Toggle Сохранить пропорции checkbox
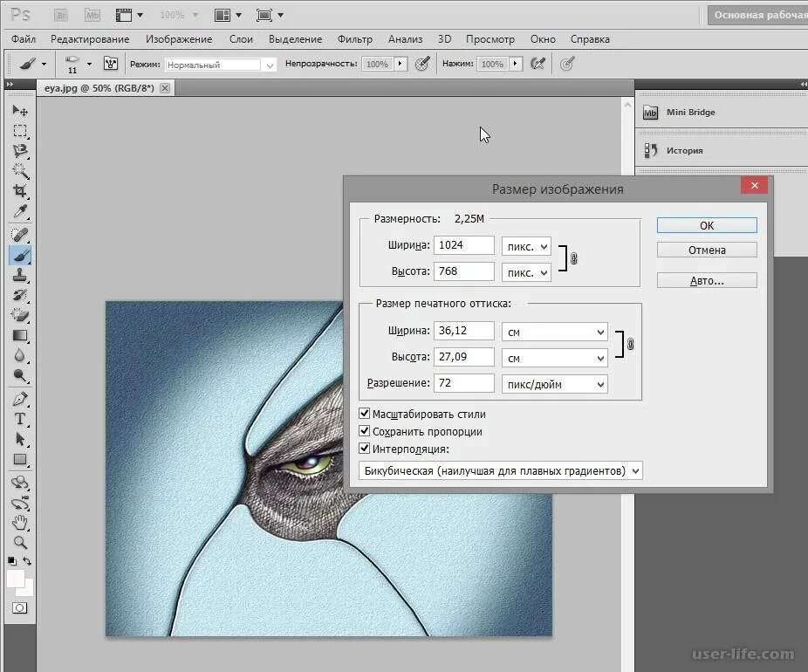Viewport: 808px width, 672px height. [365, 431]
